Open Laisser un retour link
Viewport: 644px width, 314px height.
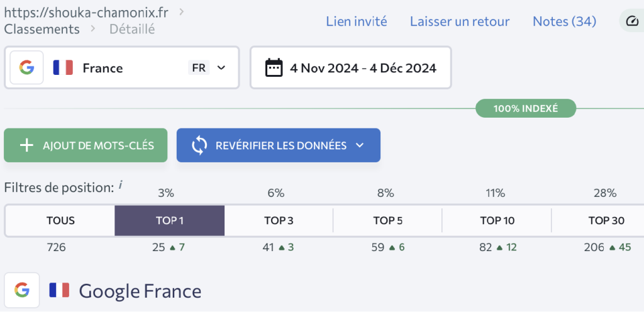pyautogui.click(x=460, y=21)
